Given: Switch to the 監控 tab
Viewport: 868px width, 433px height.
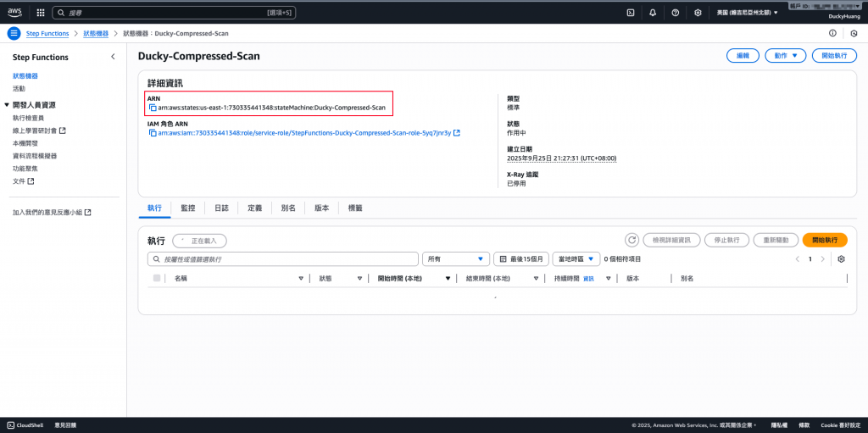Looking at the screenshot, I should [x=187, y=208].
